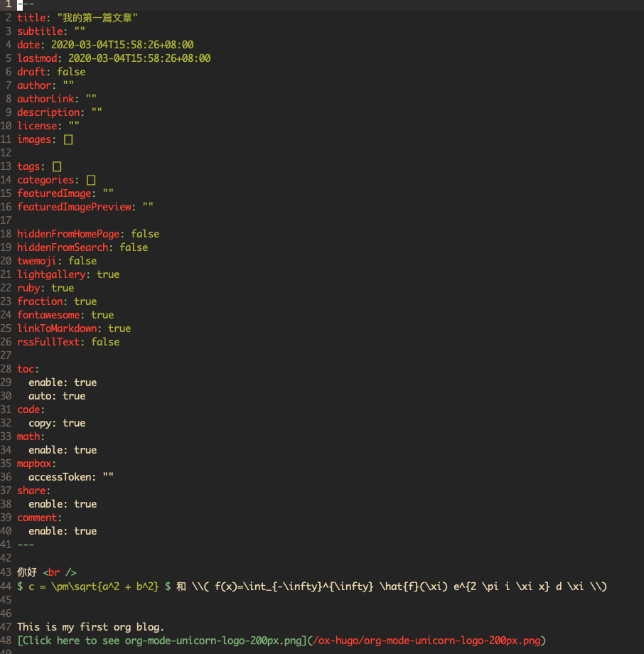Click the "subtitle:" key

click(x=42, y=31)
